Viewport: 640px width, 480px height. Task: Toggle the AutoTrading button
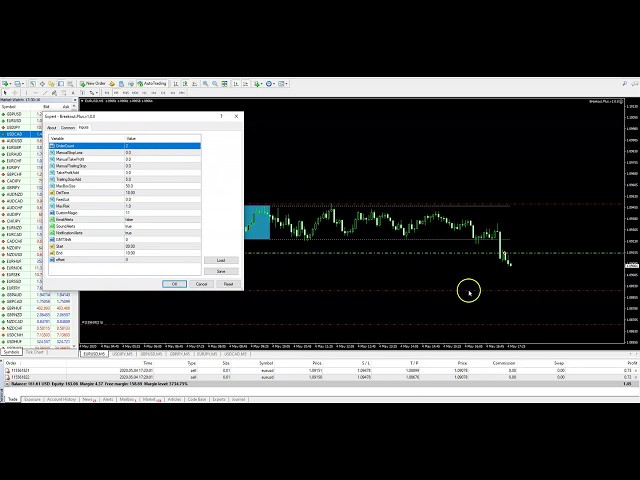pos(153,83)
